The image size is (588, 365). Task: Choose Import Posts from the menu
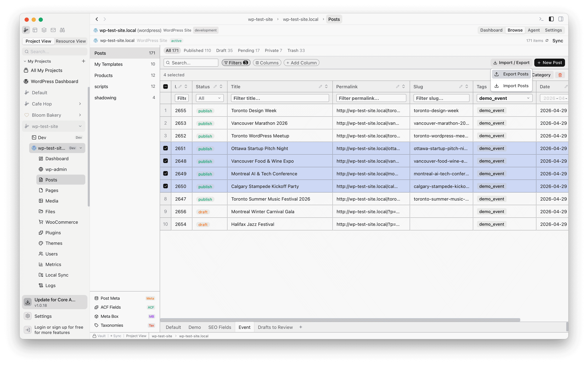coord(511,86)
